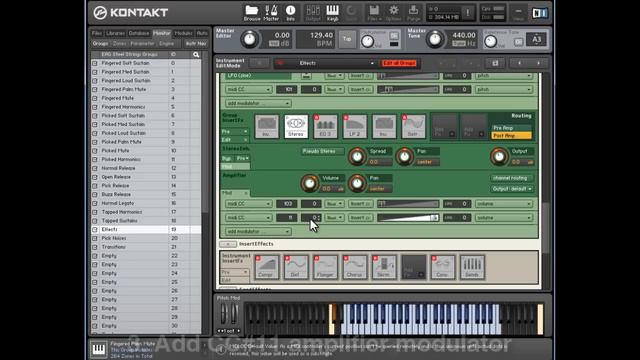Image resolution: width=640 pixels, height=360 pixels.
Task: Open add modulator dropdown in Amplifier section
Action: [x=258, y=231]
